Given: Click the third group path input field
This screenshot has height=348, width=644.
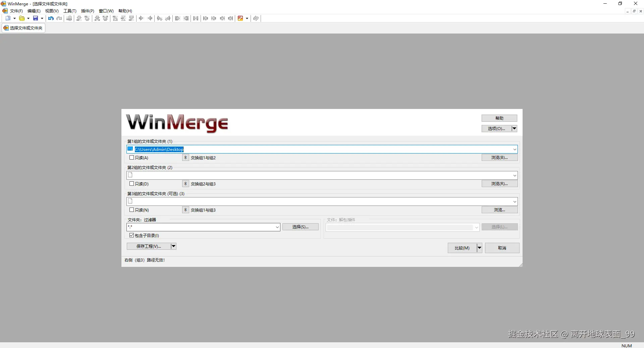Looking at the screenshot, I should (x=323, y=201).
